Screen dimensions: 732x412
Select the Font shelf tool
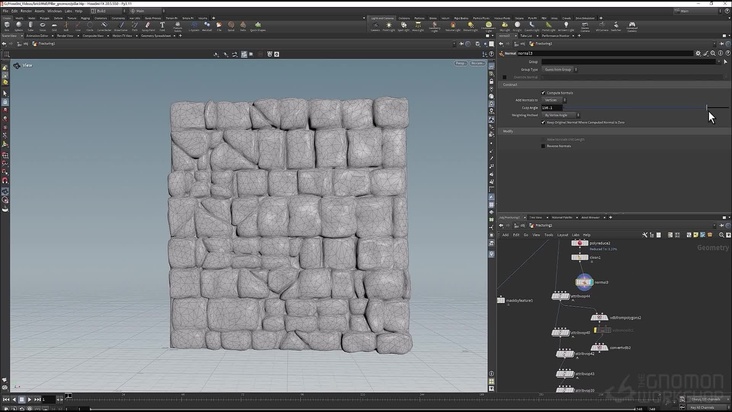162,26
